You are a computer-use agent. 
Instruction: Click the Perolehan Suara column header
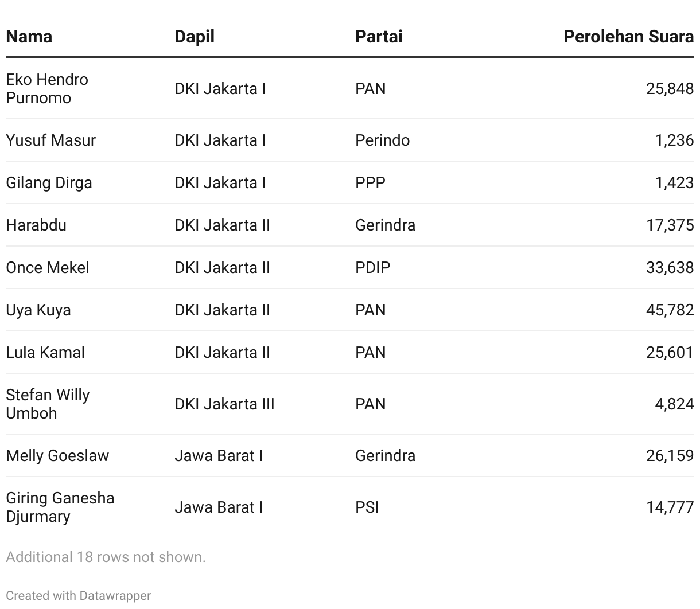click(x=628, y=36)
